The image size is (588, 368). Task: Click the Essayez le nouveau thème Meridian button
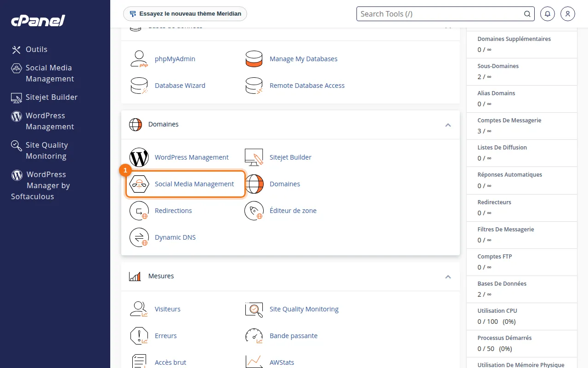[x=185, y=14]
